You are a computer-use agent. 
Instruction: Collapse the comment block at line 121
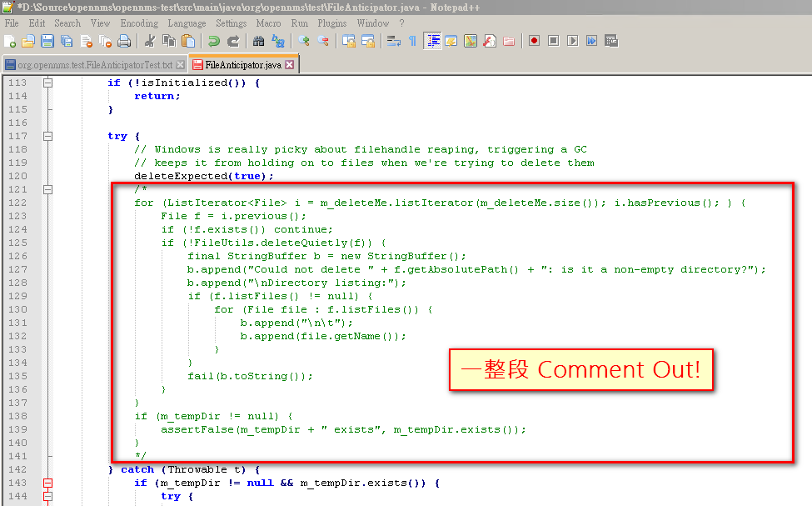point(47,189)
